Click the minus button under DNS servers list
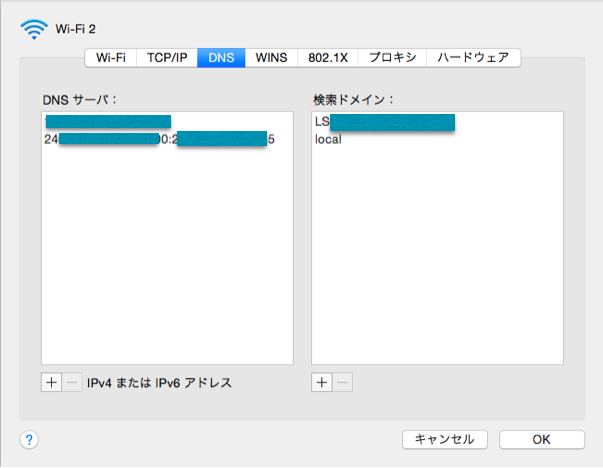The image size is (603, 468). [x=71, y=382]
